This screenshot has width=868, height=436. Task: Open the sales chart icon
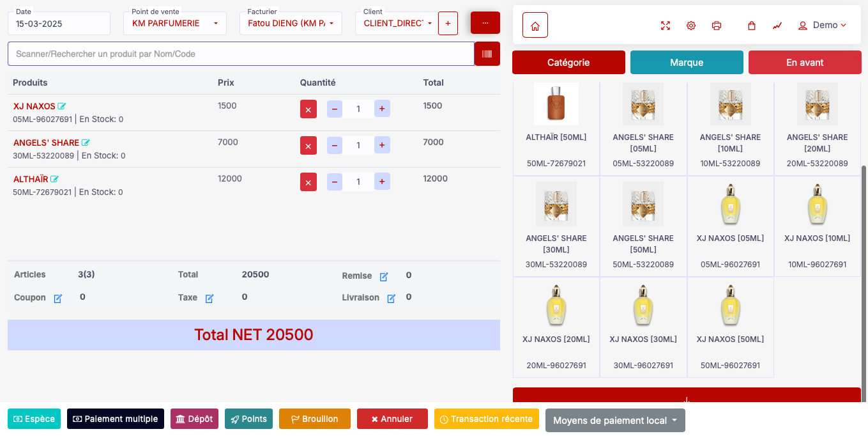[x=777, y=26]
